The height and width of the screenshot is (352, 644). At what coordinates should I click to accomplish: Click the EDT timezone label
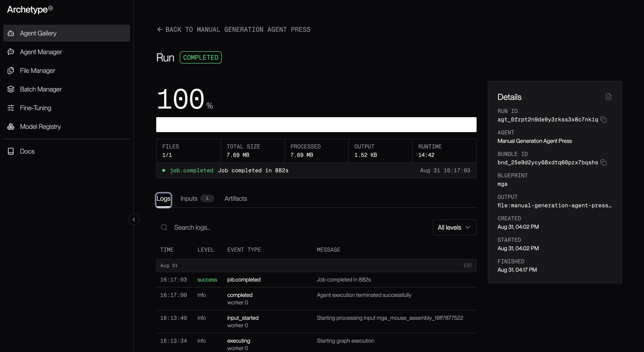coord(468,265)
